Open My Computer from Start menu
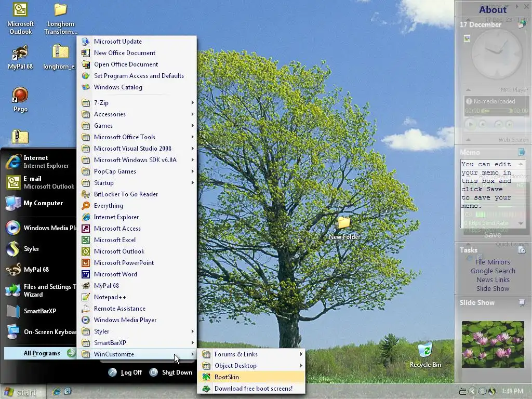The height and width of the screenshot is (399, 532). point(39,203)
